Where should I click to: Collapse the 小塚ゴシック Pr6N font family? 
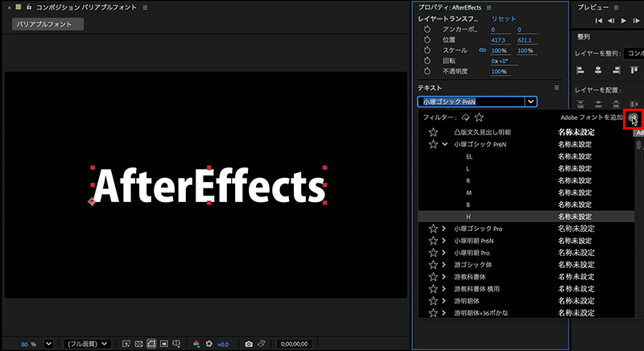pos(444,144)
